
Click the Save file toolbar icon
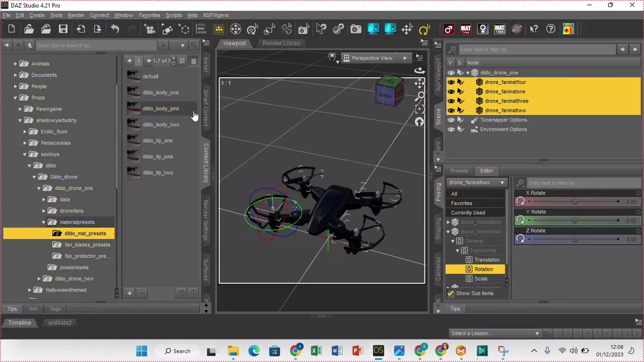click(x=63, y=29)
